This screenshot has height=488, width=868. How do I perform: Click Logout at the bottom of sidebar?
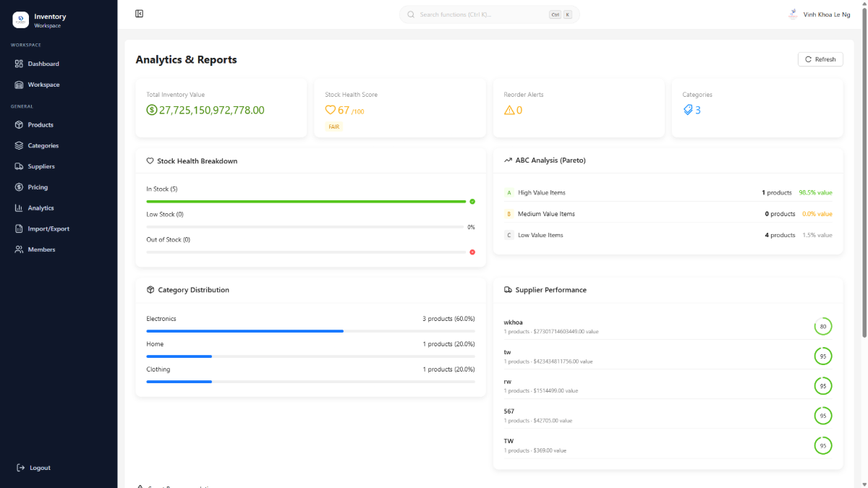pyautogui.click(x=33, y=468)
